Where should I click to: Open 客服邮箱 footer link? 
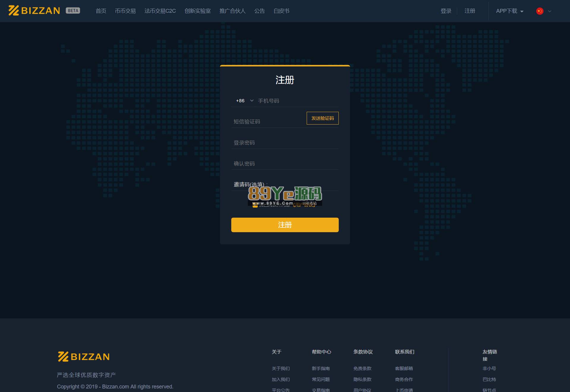click(404, 368)
